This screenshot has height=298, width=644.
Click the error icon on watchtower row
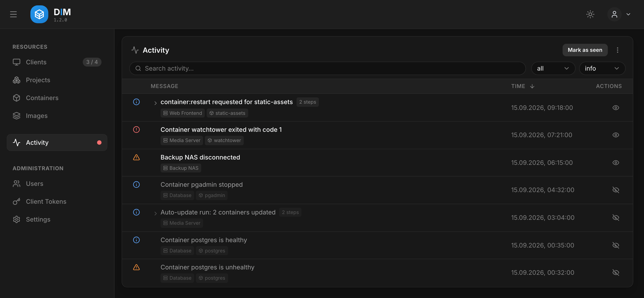click(x=136, y=130)
